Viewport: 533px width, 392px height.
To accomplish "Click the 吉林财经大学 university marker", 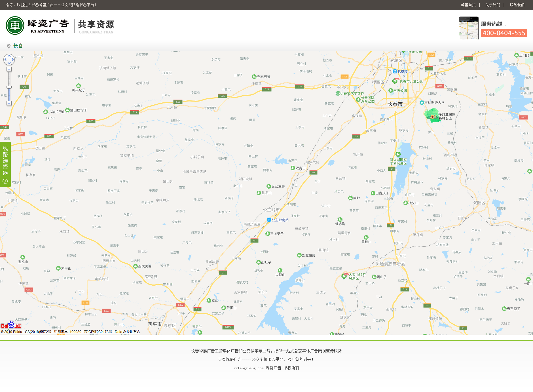I will click(x=422, y=103).
